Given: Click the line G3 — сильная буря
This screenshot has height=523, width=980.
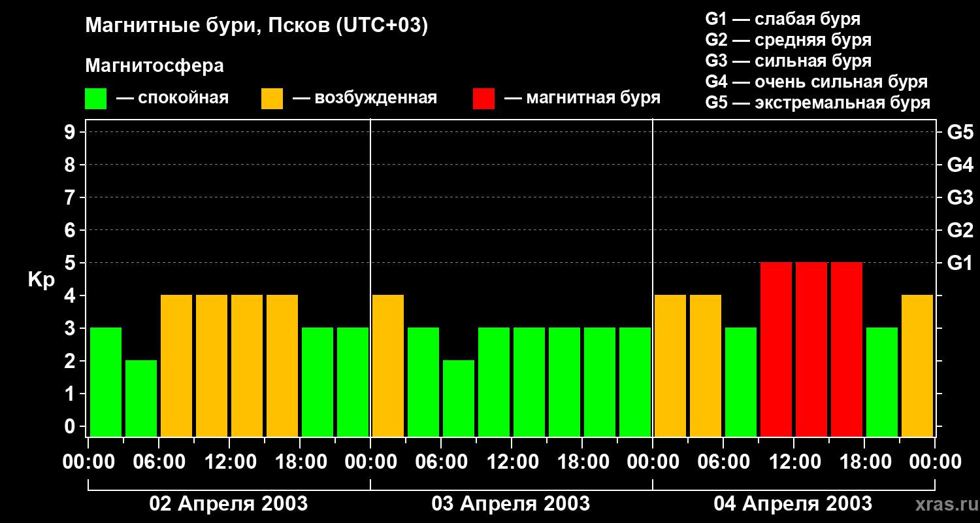Looking at the screenshot, I should point(788,61).
